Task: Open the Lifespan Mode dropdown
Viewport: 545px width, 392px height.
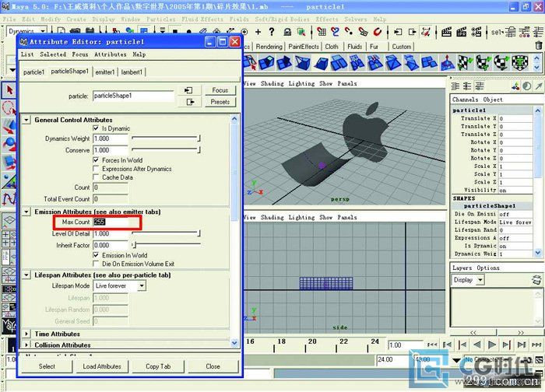Action: point(119,285)
